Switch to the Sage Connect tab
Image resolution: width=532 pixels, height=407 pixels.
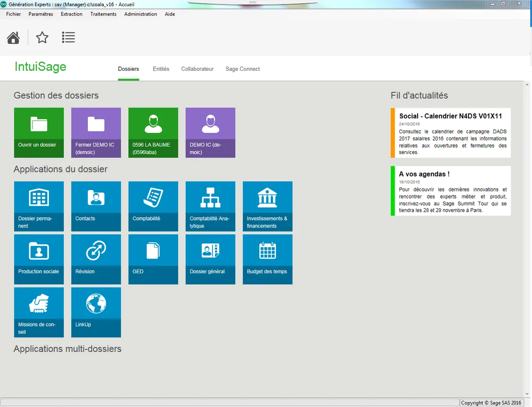pos(243,69)
